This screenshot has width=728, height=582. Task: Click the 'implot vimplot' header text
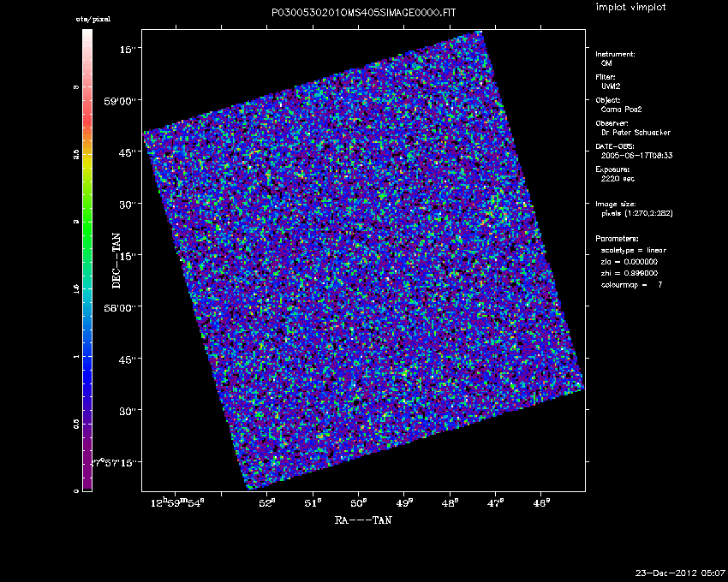(630, 8)
